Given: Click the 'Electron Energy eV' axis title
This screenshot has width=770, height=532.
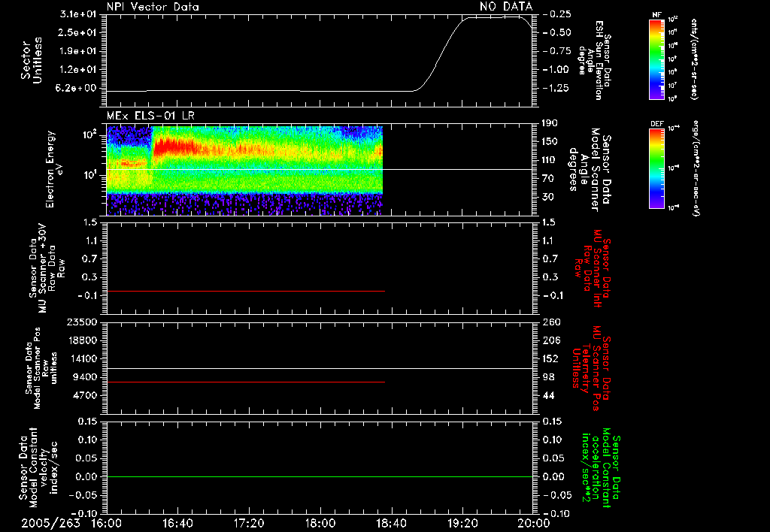Looking at the screenshot, I should (x=54, y=169).
